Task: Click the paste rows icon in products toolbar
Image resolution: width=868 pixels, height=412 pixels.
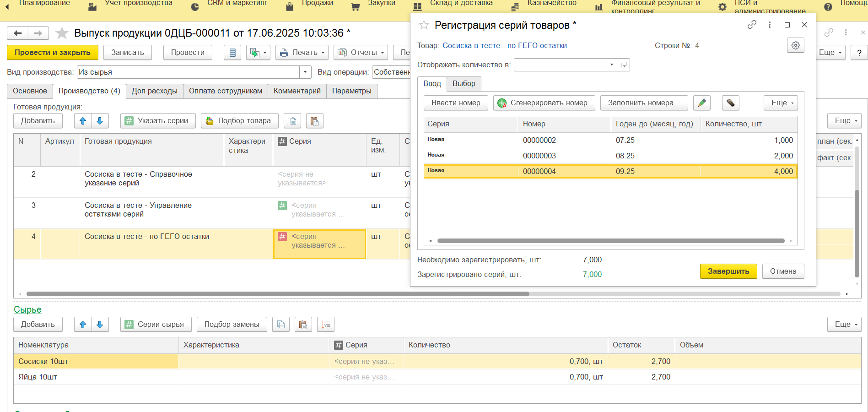Action: 314,121
